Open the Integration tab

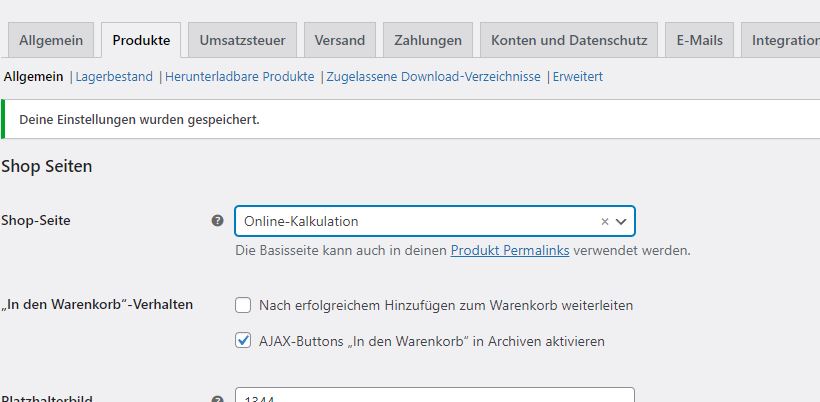point(781,40)
